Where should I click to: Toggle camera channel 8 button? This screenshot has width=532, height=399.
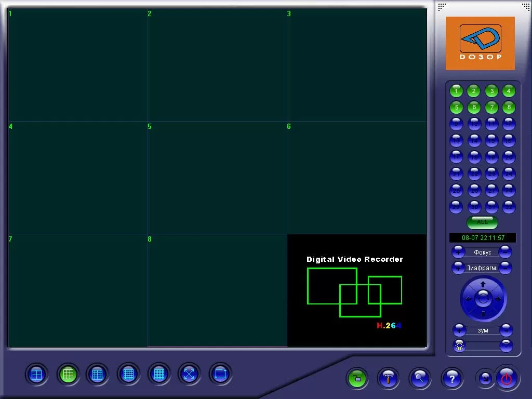click(509, 108)
